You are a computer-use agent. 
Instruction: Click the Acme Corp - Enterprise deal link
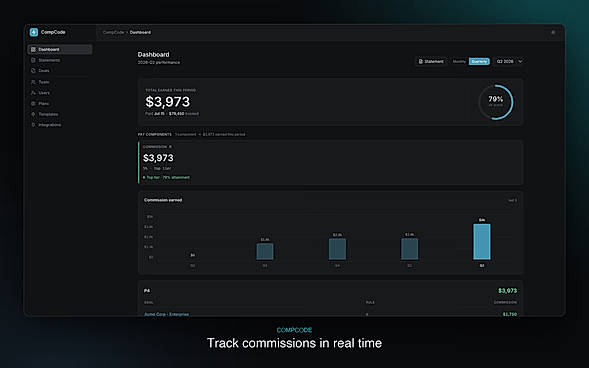[x=166, y=314]
